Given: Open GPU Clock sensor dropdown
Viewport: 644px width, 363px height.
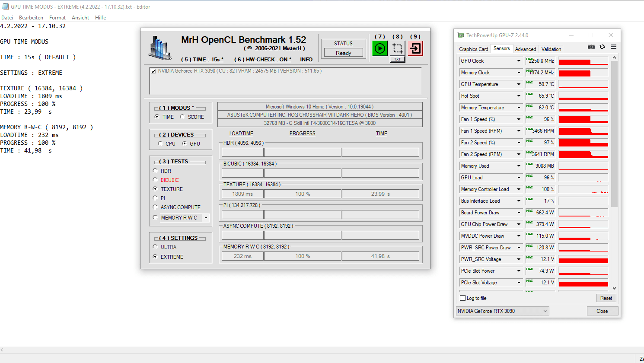Looking at the screenshot, I should (519, 61).
